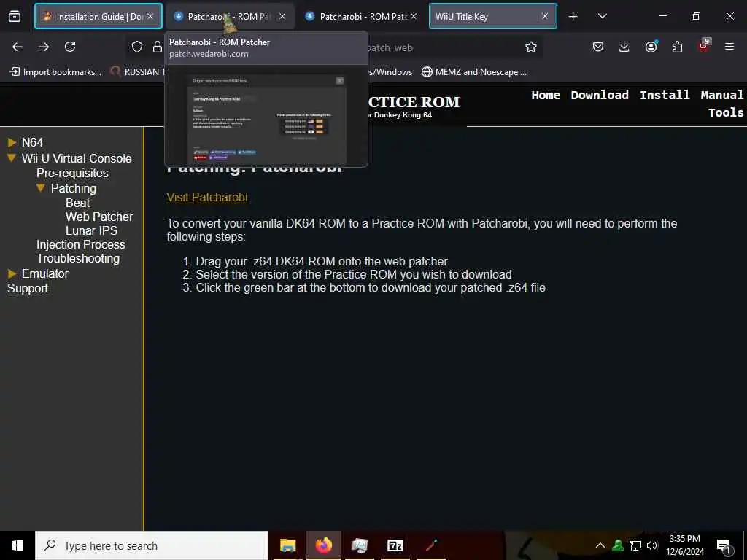Open the Support sidebar link
747x560 pixels.
click(x=28, y=288)
